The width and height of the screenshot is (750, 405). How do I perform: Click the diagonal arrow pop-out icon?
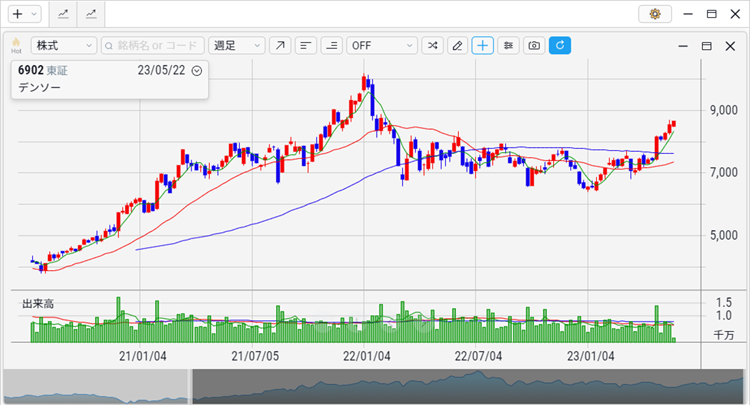coord(280,46)
